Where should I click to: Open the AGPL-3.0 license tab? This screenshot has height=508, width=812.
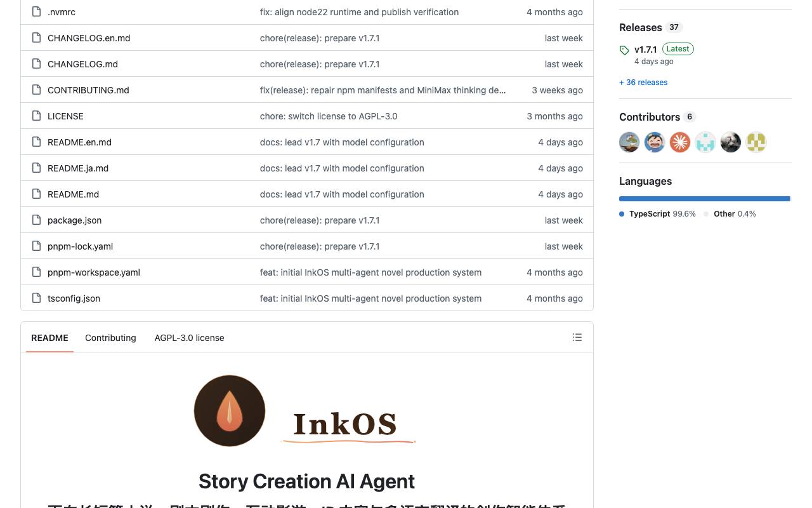click(x=189, y=338)
